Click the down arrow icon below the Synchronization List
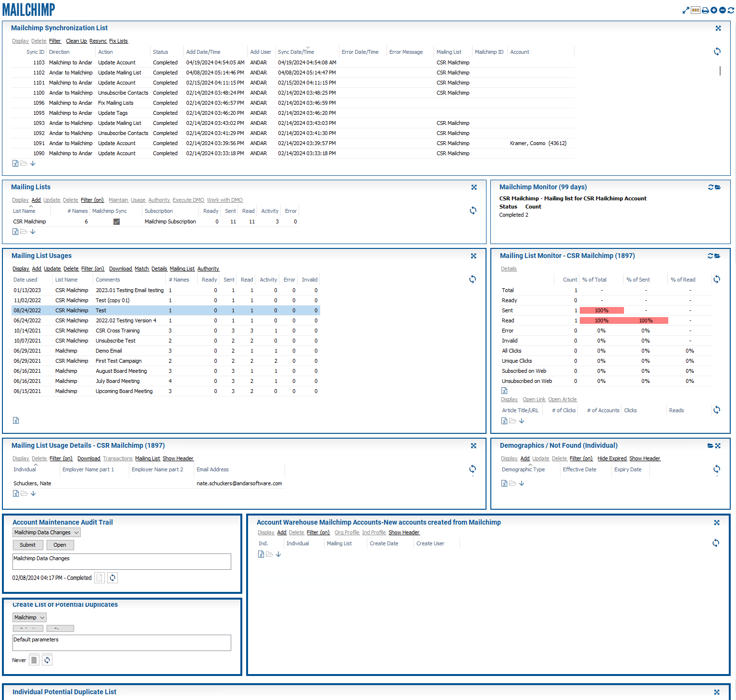Viewport: 736px width, 700px height. pos(33,163)
